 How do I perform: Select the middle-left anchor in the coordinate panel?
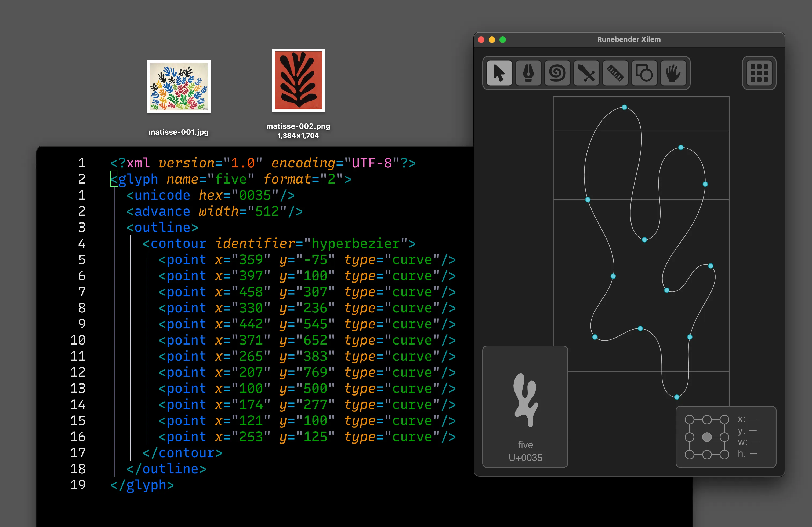[690, 437]
